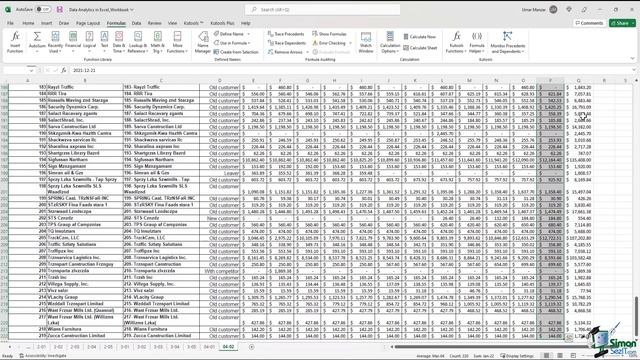Open the AutoSum function button

37,42
